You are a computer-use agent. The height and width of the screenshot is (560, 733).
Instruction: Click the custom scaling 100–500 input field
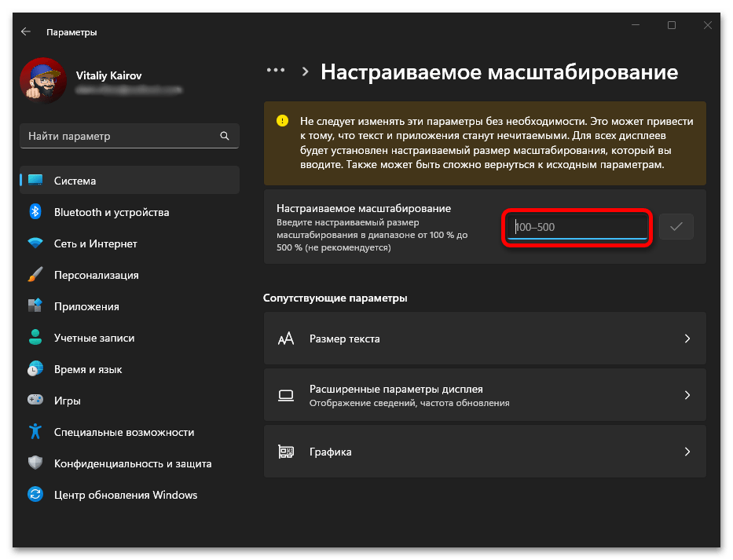click(577, 228)
